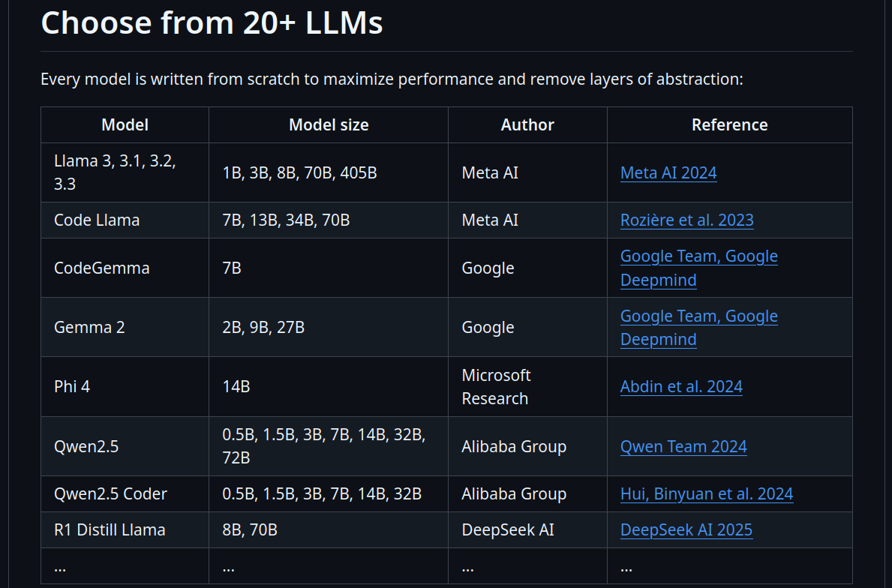Open the Rozière et al. 2023 link
892x588 pixels.
click(686, 220)
